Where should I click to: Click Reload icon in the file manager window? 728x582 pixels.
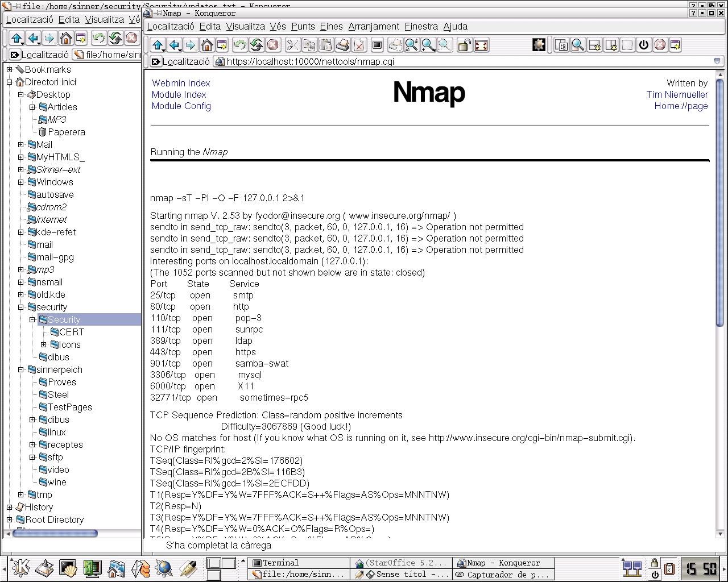click(115, 38)
